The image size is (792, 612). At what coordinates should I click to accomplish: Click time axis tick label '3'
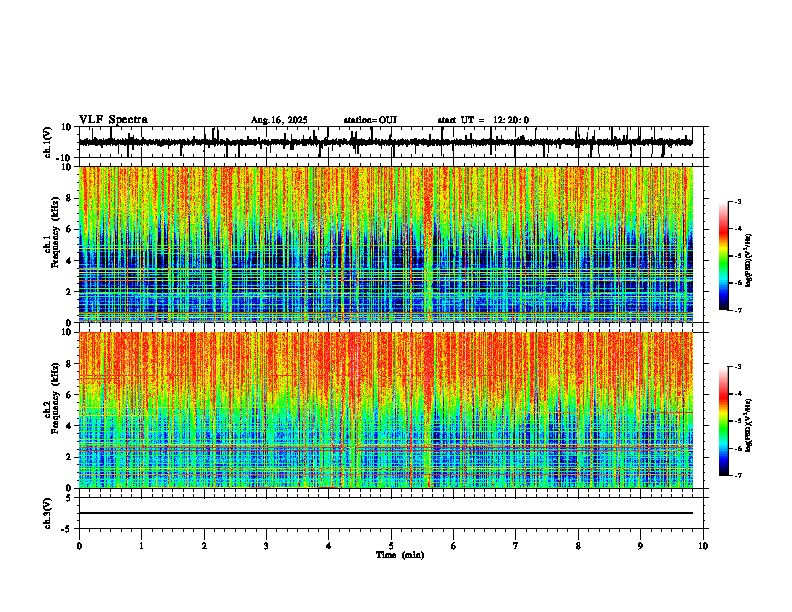[266, 546]
